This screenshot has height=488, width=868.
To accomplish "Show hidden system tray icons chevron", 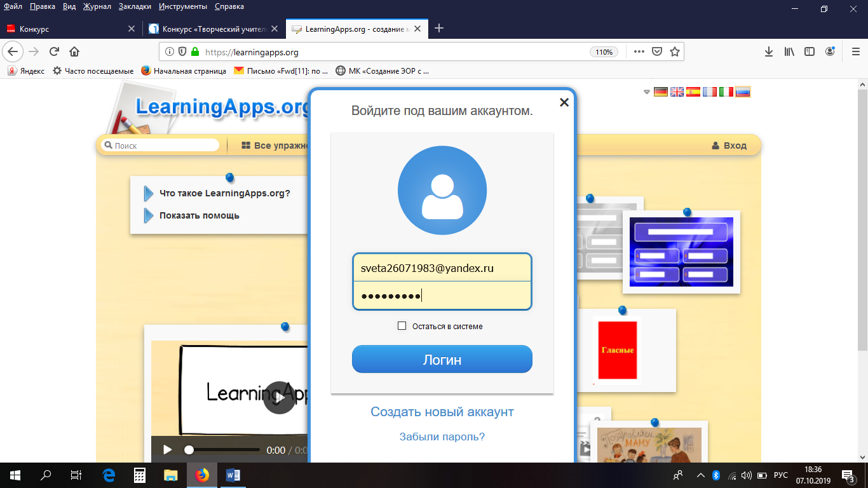I will (700, 475).
